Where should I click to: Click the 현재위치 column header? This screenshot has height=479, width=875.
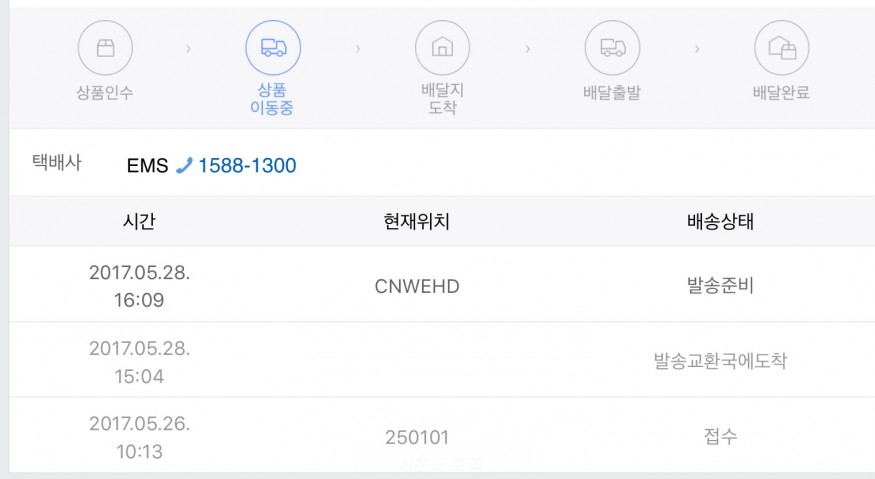[x=417, y=222]
